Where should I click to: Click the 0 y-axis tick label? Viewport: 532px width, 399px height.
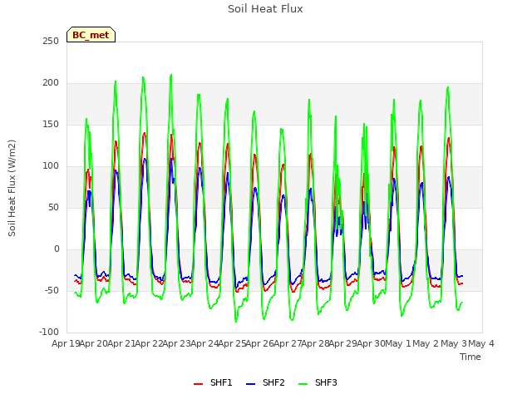click(x=57, y=249)
